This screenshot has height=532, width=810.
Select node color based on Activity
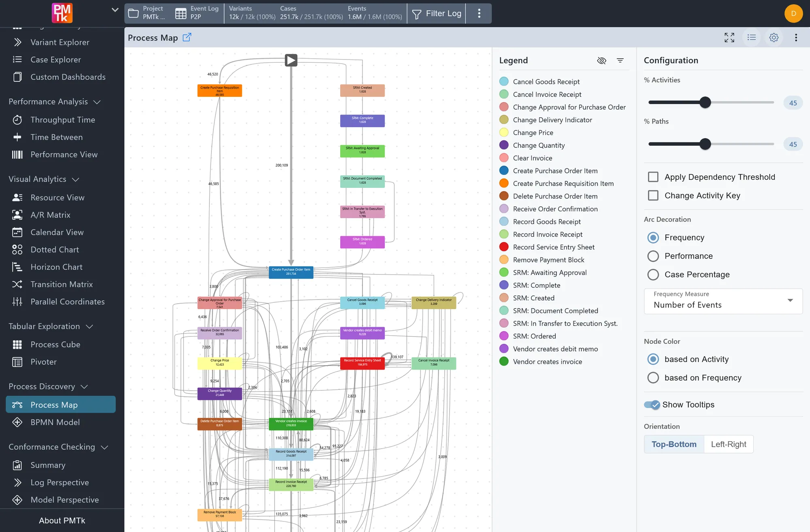point(653,359)
